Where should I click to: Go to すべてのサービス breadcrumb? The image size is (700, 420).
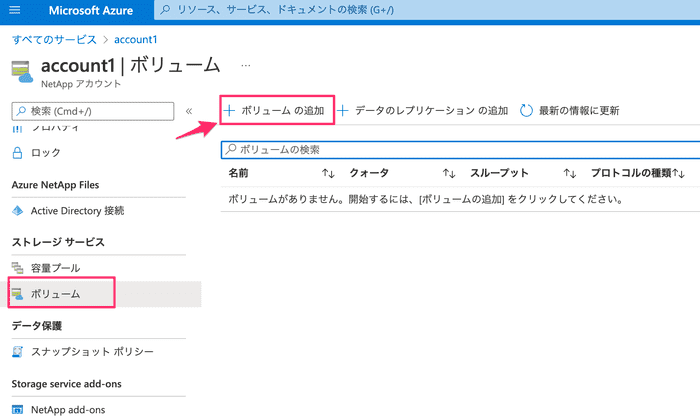[54, 40]
